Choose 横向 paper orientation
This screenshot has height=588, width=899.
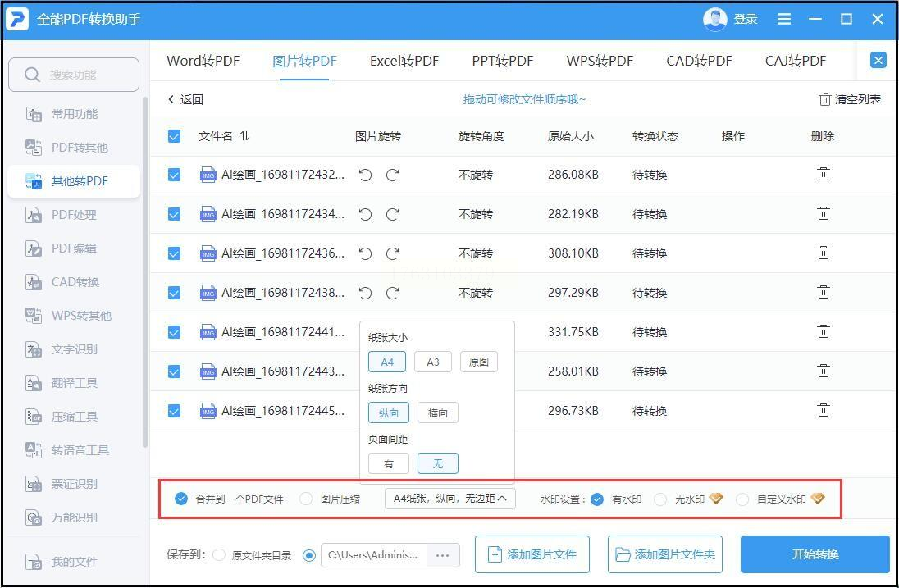point(438,413)
